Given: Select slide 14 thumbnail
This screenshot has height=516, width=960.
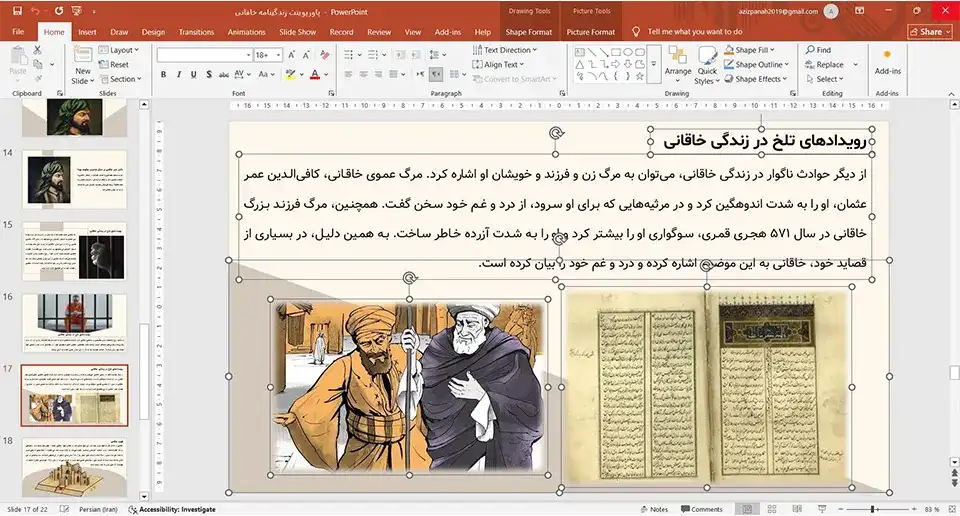Looking at the screenshot, I should click(75, 179).
